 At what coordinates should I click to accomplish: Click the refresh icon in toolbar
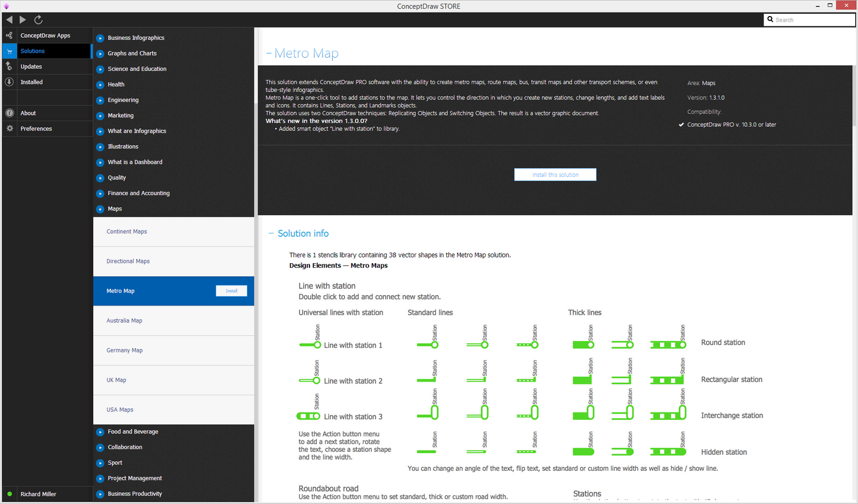[x=38, y=19]
